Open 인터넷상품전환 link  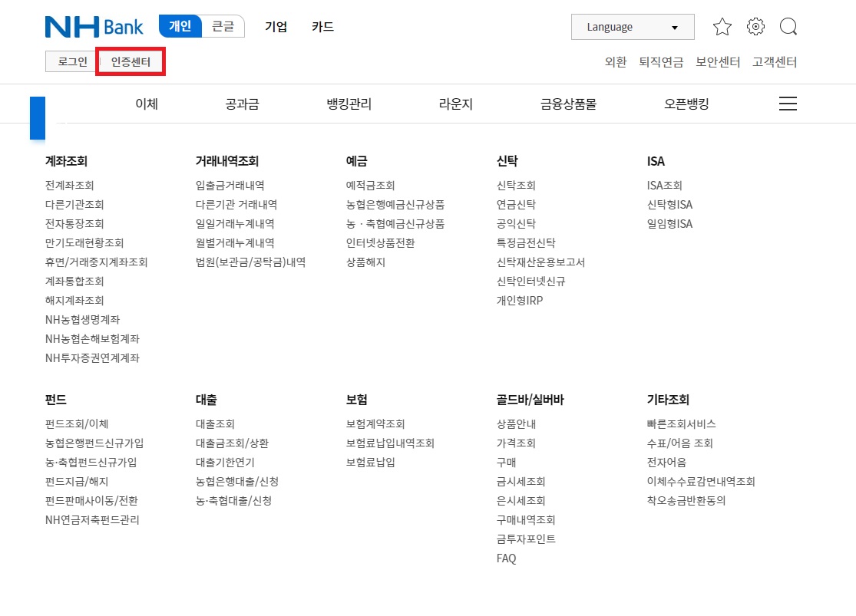tap(381, 243)
